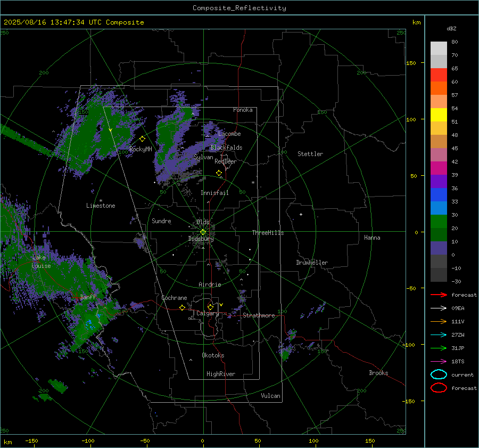Screen dimensions: 479x448
Task: Click the cyan current ellipse legend icon
Action: [439, 374]
